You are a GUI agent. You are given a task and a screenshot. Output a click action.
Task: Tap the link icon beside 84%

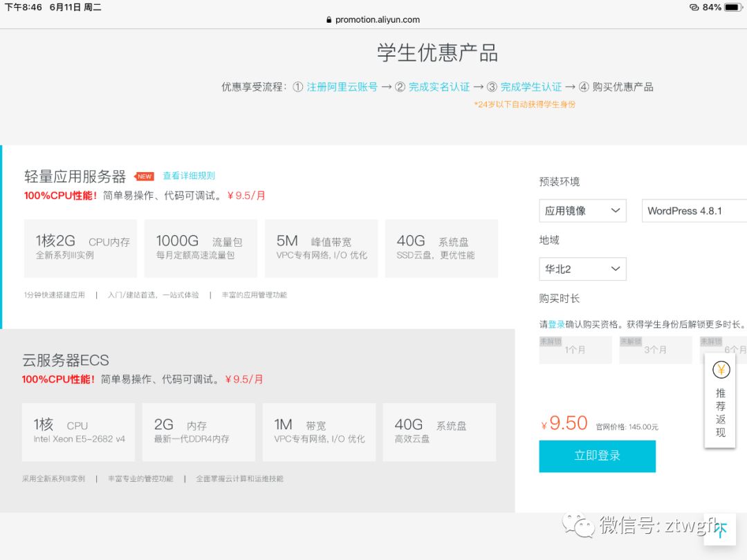(x=694, y=7)
